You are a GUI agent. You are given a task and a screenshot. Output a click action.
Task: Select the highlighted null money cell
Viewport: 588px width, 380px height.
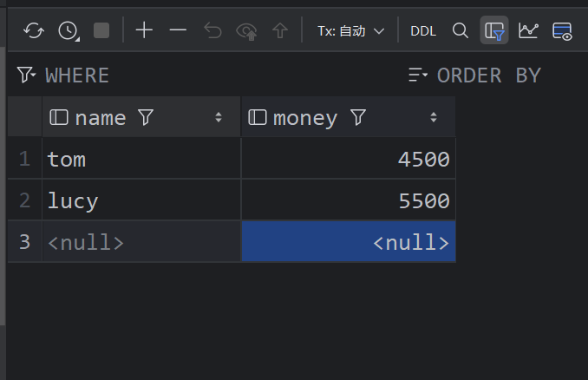coord(349,241)
